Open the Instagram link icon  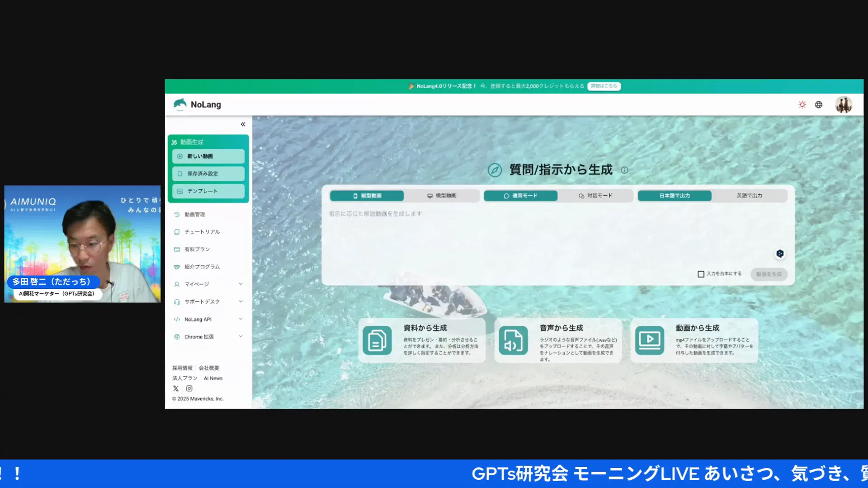pyautogui.click(x=189, y=389)
